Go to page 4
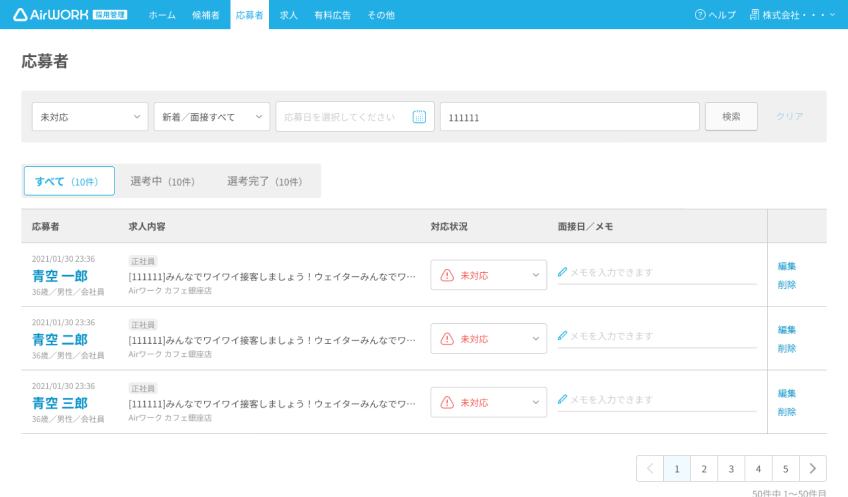The width and height of the screenshot is (848, 497). [758, 468]
